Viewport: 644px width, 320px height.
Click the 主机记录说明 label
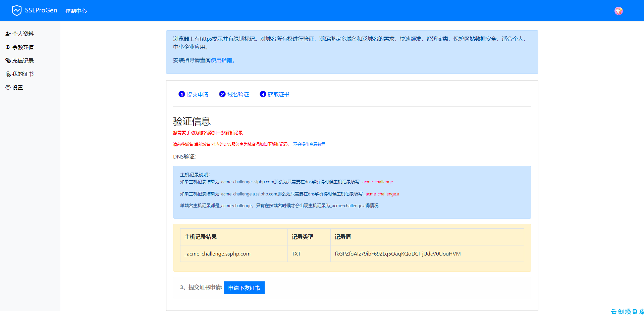pos(195,175)
